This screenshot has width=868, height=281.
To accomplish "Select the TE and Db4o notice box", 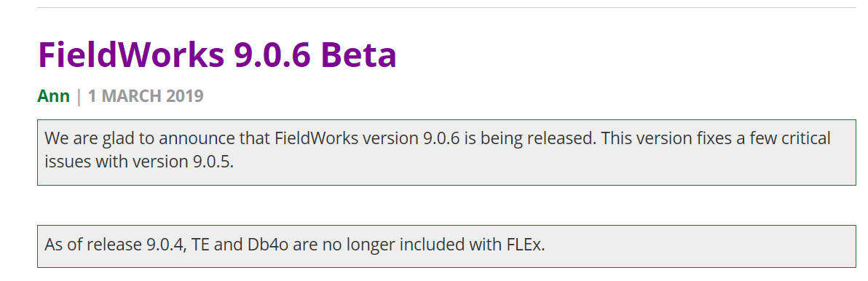I will [x=446, y=246].
